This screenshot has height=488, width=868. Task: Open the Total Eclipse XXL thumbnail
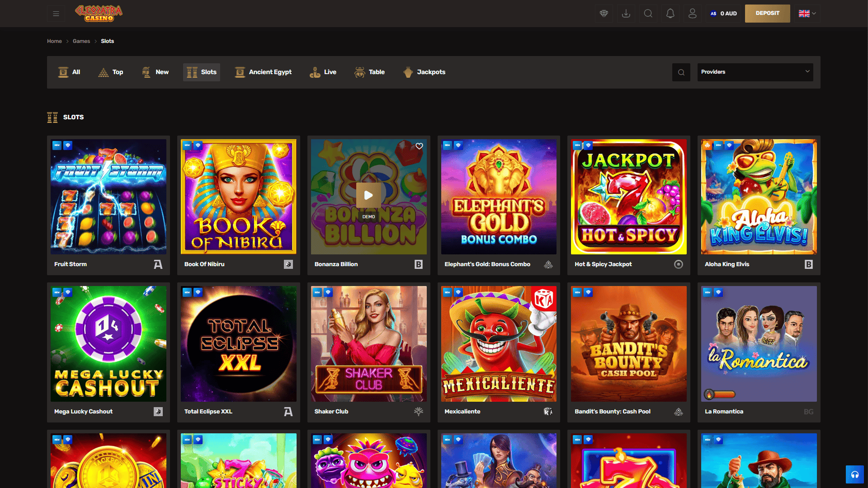pos(239,344)
